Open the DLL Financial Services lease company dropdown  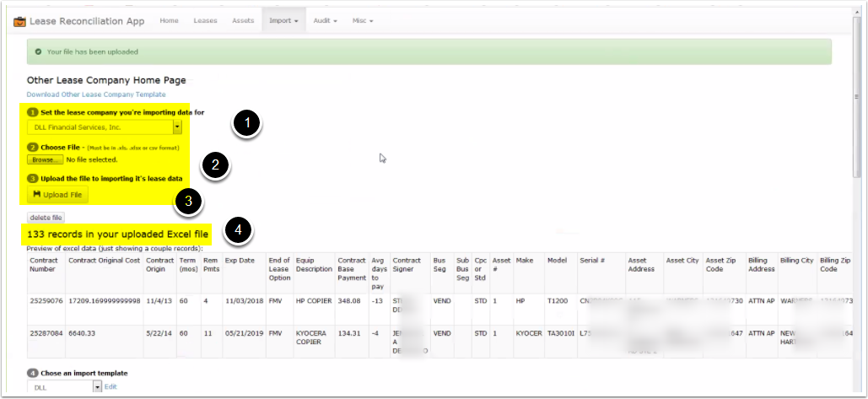point(105,127)
